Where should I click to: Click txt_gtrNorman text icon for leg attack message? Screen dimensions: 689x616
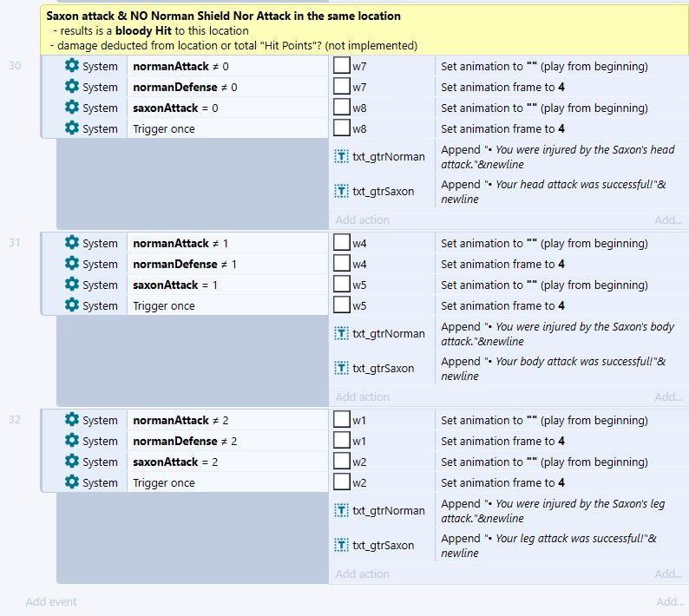pos(341,510)
